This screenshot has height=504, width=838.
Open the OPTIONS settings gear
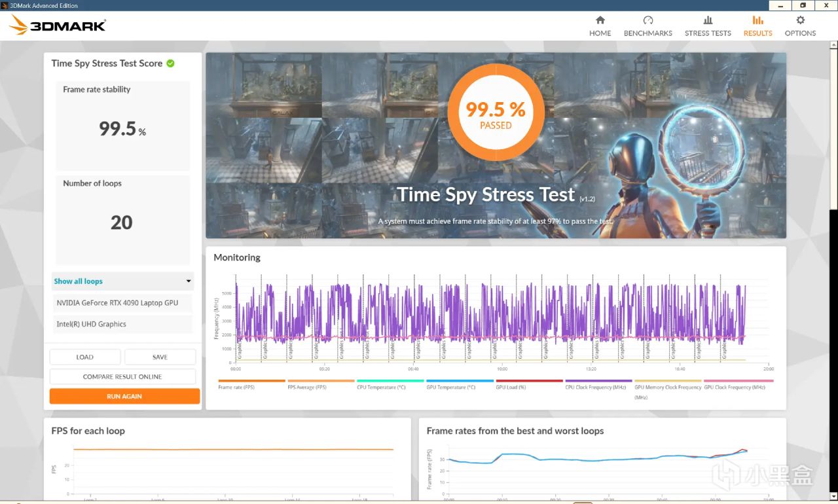point(800,26)
